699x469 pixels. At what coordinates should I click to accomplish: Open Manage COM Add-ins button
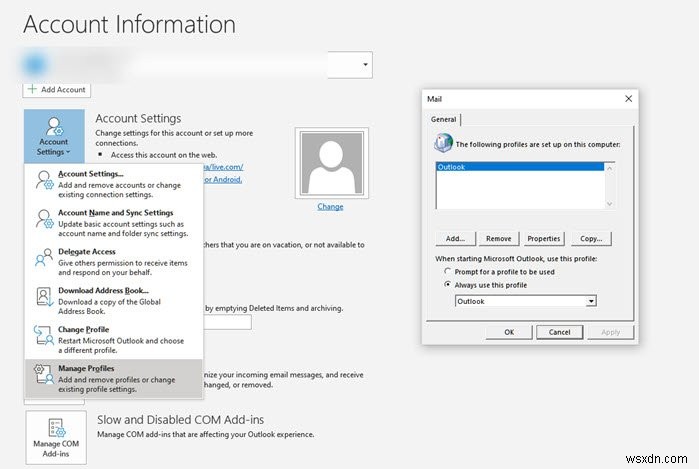pyautogui.click(x=56, y=437)
